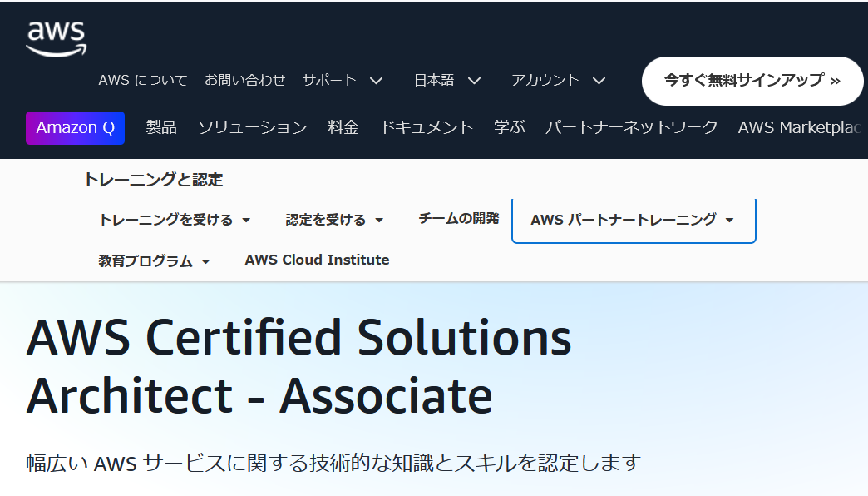Expand AWS パートナートレーニング dropdown
Image resolution: width=868 pixels, height=496 pixels.
pyautogui.click(x=634, y=220)
